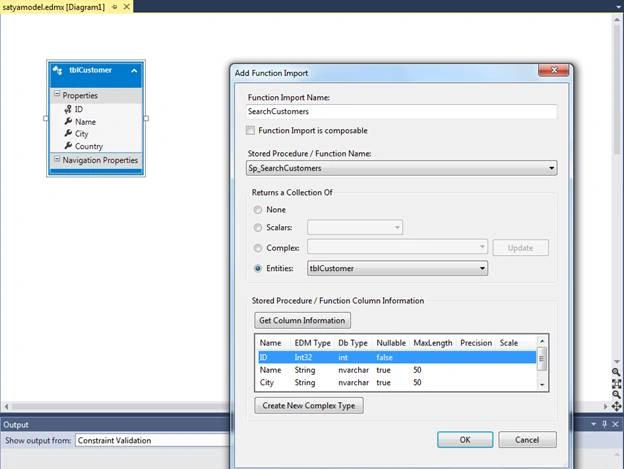This screenshot has width=624, height=469.
Task: Click the Update button
Action: click(521, 247)
